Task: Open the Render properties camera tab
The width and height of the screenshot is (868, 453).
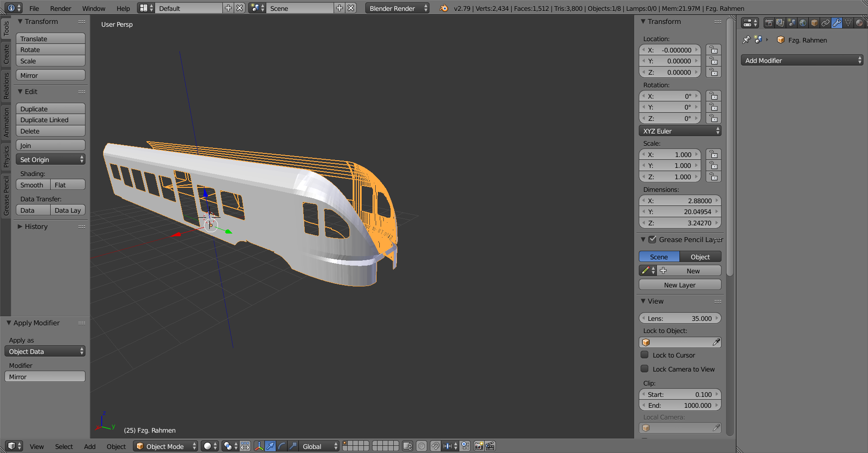Action: click(769, 23)
